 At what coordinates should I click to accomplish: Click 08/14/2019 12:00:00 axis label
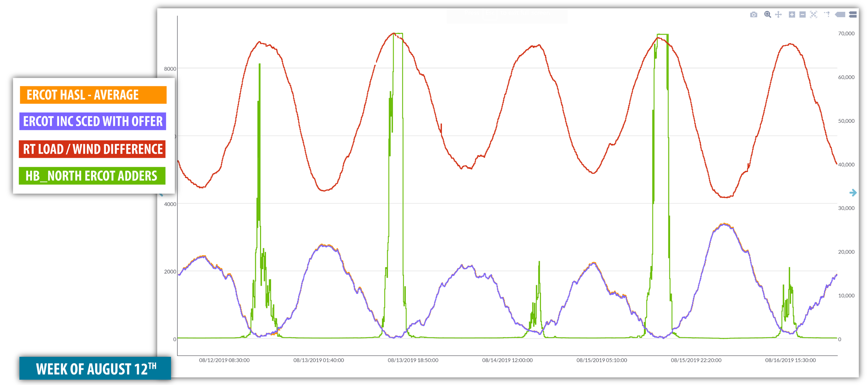click(507, 360)
